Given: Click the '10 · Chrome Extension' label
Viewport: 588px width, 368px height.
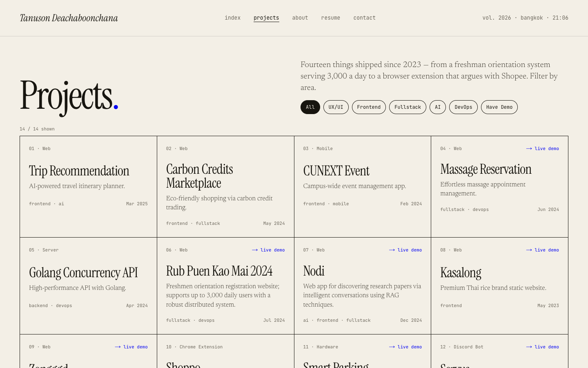Looking at the screenshot, I should (194, 347).
